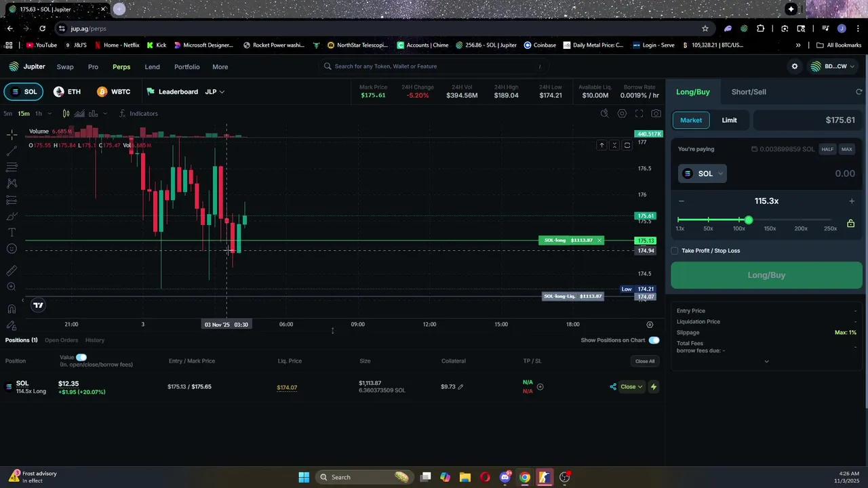Screen dimensions: 868x488
Task: Click the leverage slider handle
Action: point(749,220)
